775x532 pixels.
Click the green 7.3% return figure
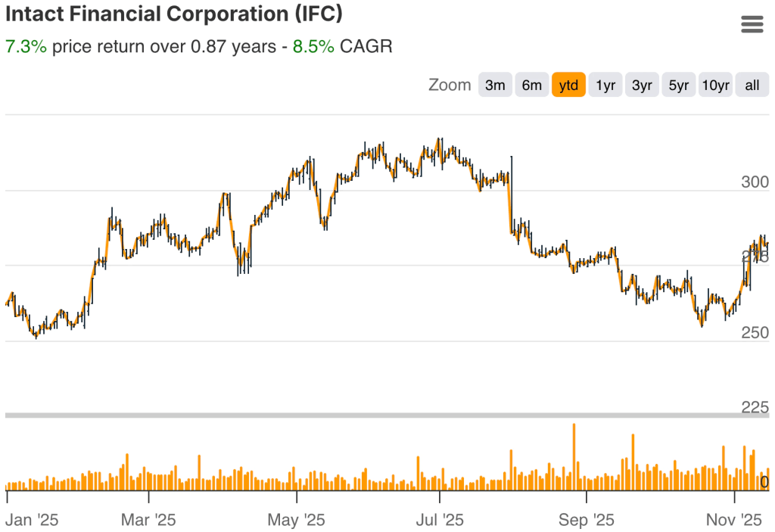point(23,46)
